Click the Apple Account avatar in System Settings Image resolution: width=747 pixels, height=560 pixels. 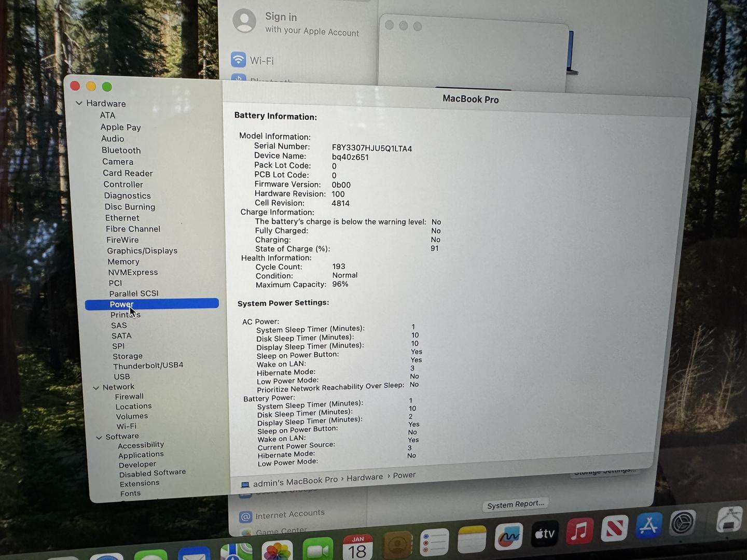click(x=244, y=21)
